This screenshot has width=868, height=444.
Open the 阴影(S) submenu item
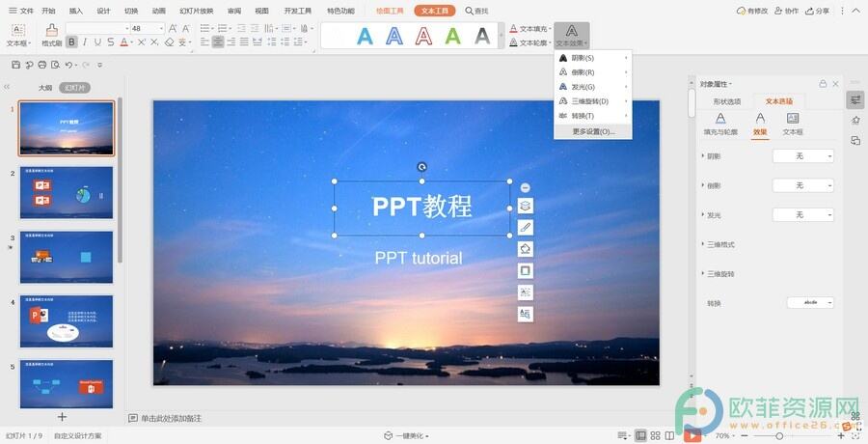click(x=593, y=58)
